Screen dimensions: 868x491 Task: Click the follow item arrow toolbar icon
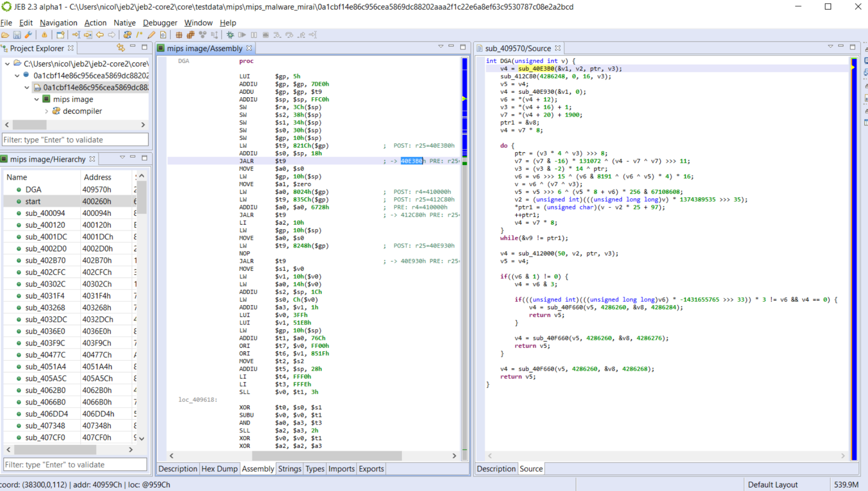(88, 35)
